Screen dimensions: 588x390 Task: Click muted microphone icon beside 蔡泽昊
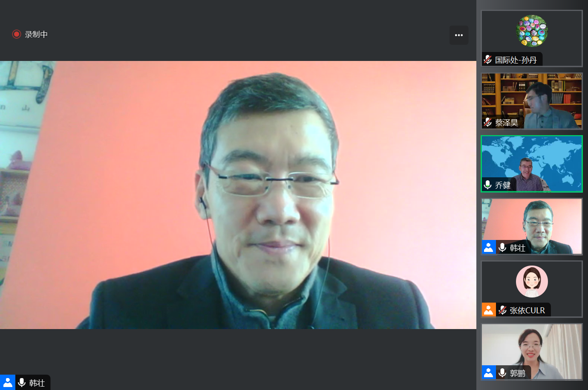[488, 122]
